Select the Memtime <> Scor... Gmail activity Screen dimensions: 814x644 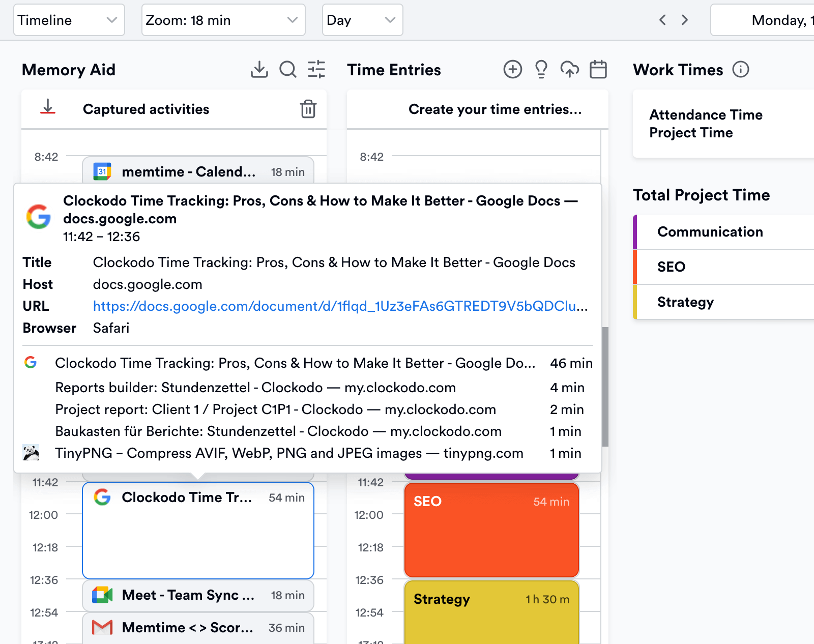tap(198, 628)
